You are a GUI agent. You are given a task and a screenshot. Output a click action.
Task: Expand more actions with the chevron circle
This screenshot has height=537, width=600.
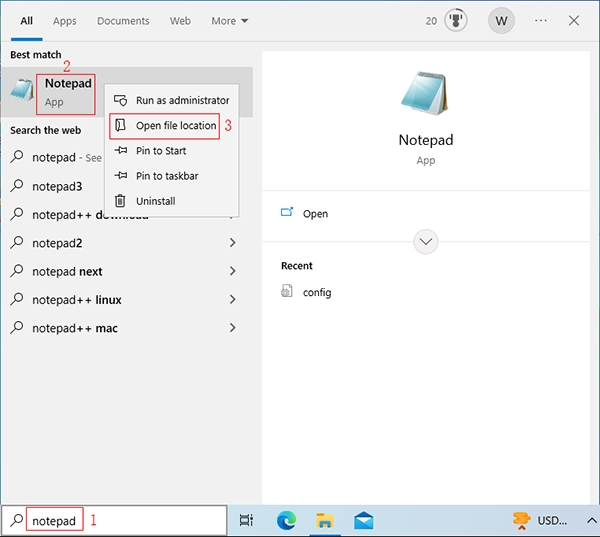pyautogui.click(x=426, y=242)
